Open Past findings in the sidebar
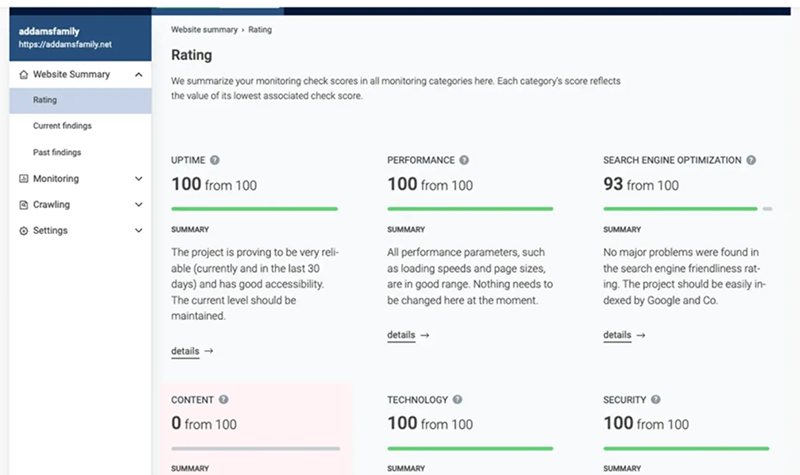Screen dimensions: 800x475 pos(57,153)
